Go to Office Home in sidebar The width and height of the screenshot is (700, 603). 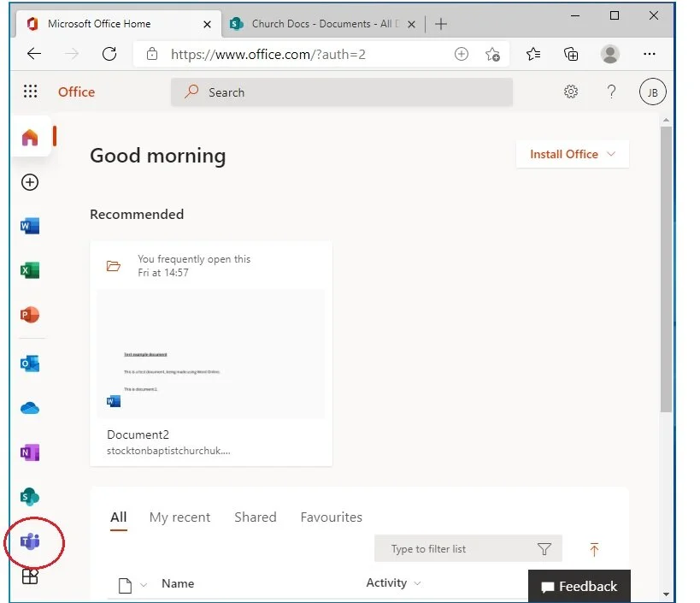31,137
